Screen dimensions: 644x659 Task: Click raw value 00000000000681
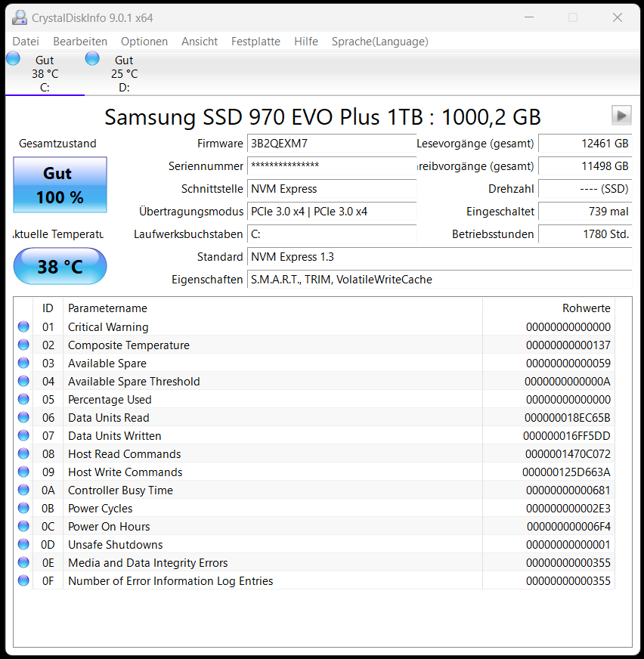(x=568, y=490)
